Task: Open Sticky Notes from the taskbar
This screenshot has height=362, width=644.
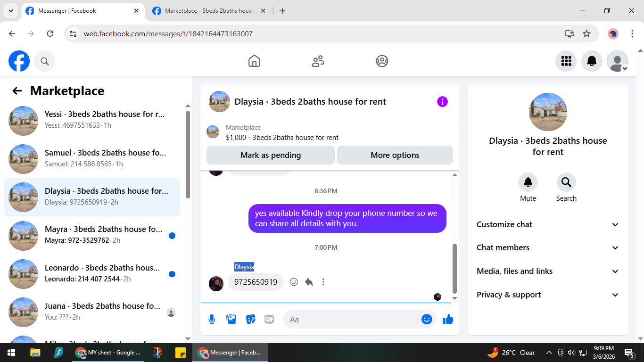Action: click(x=181, y=353)
